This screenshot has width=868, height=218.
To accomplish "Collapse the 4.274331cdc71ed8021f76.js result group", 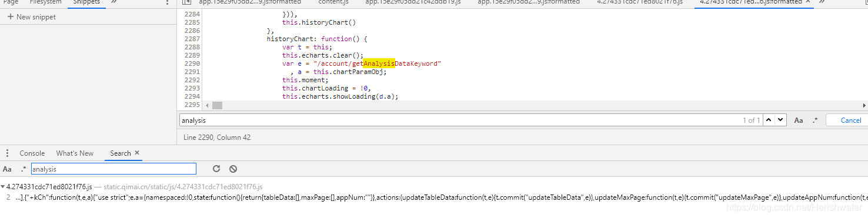I will point(3,187).
